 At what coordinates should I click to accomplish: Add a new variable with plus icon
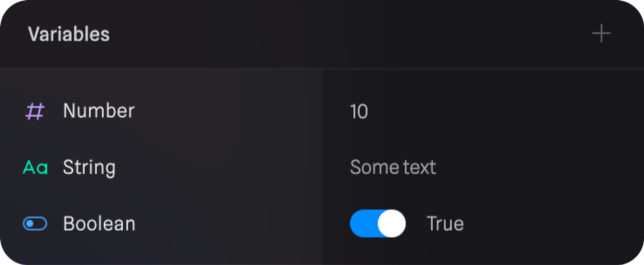(x=601, y=33)
